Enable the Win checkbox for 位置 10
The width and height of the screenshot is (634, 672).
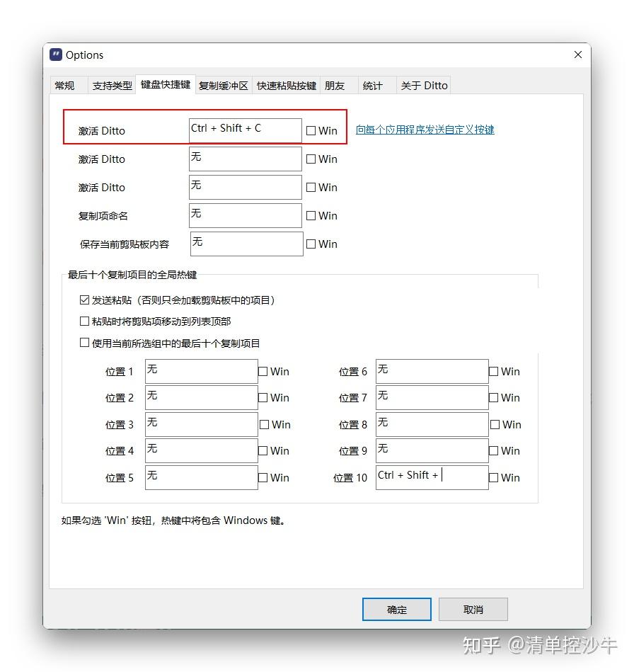493,477
